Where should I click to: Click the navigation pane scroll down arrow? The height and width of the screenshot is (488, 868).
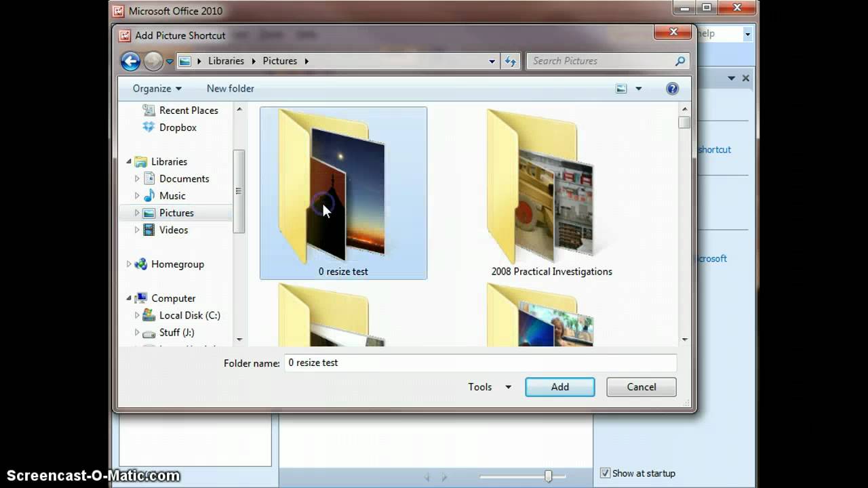point(239,340)
